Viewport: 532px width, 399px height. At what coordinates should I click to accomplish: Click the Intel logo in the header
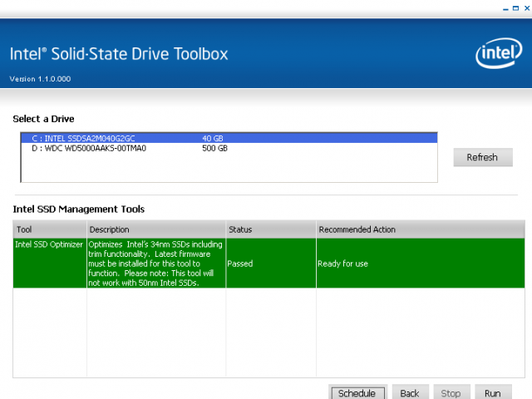pos(499,53)
